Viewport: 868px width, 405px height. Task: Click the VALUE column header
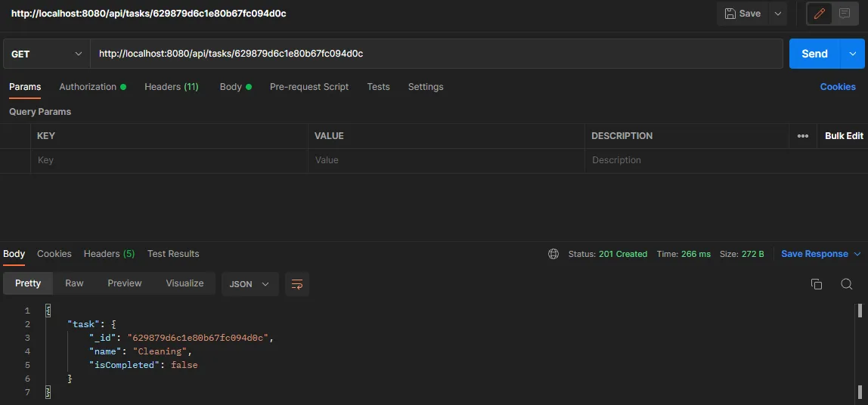(330, 136)
